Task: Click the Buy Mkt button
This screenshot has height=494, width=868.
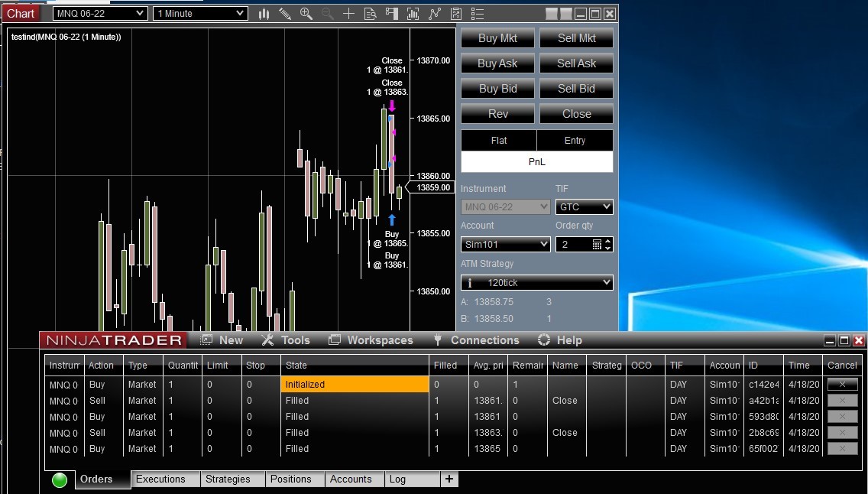Action: (497, 38)
